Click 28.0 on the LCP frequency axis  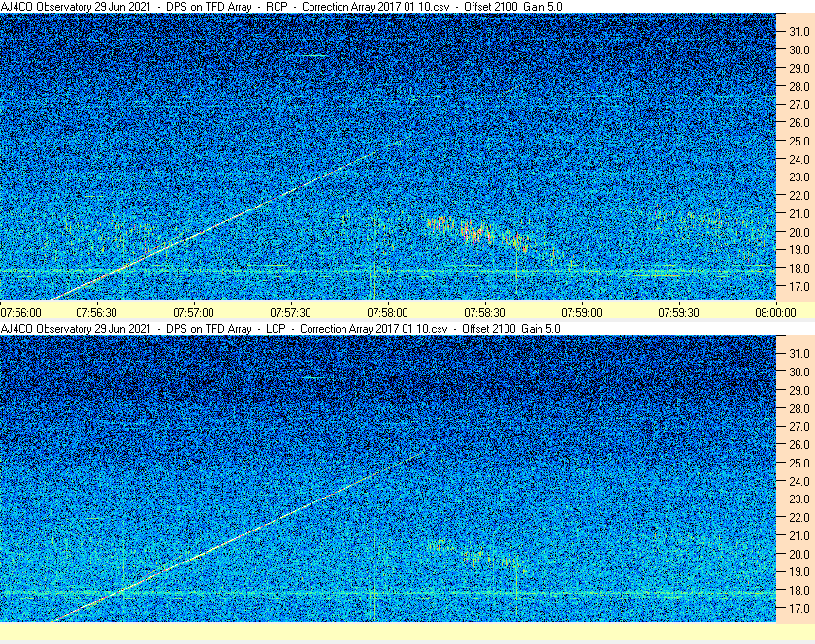click(799, 408)
